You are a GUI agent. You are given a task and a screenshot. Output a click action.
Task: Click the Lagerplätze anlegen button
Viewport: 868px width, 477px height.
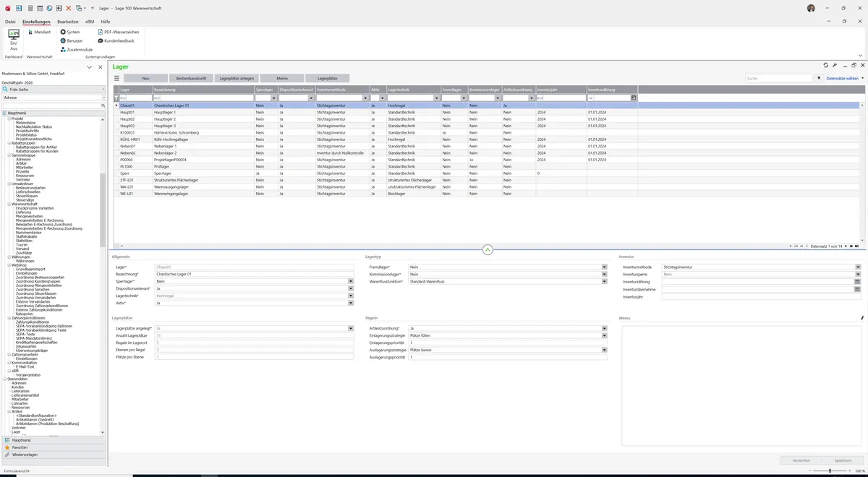237,78
